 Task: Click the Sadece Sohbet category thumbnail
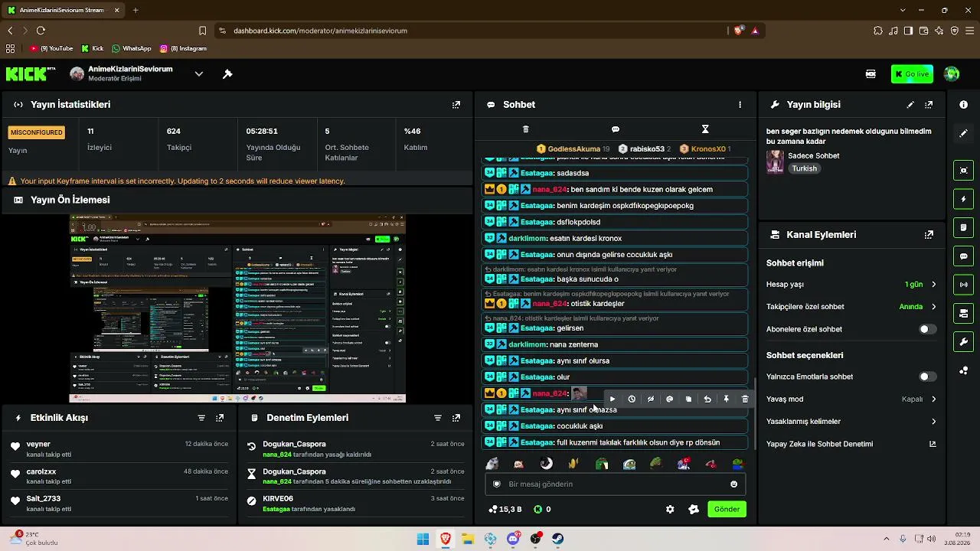(775, 161)
